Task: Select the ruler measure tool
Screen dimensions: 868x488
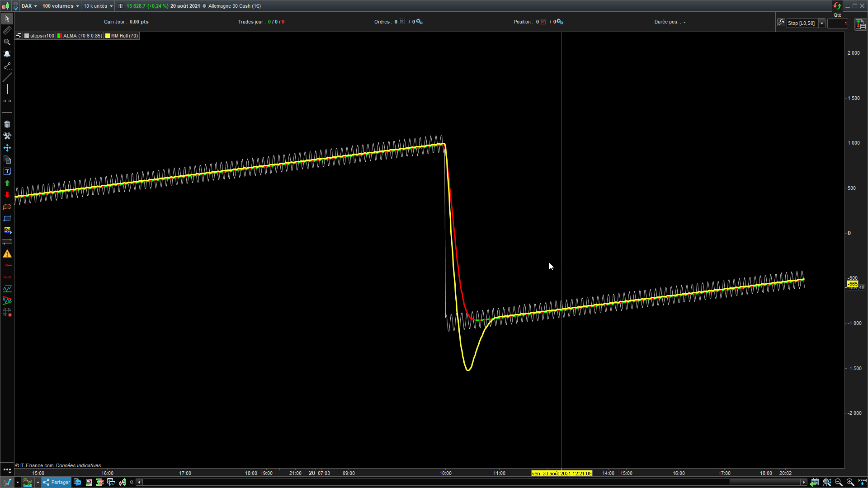Action: coord(7,30)
